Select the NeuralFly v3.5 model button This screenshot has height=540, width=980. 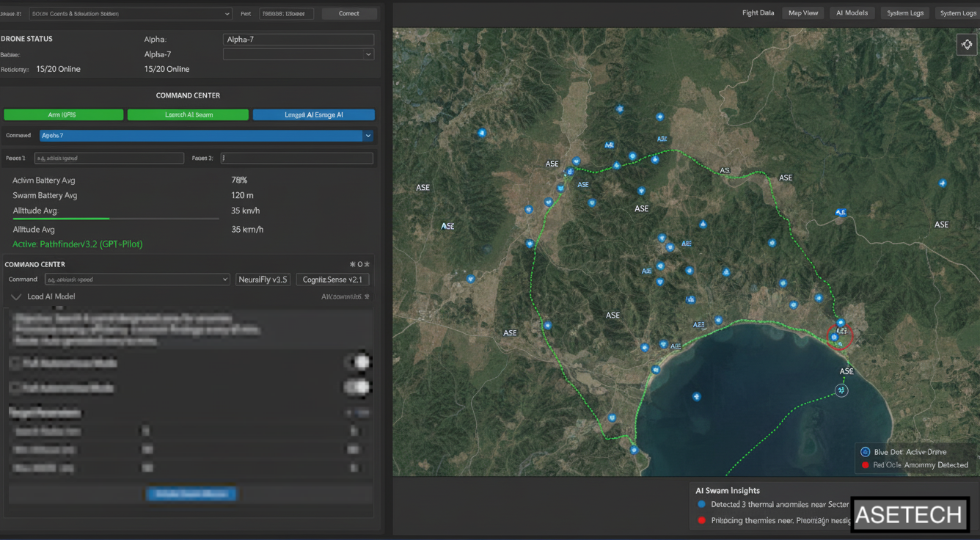263,280
